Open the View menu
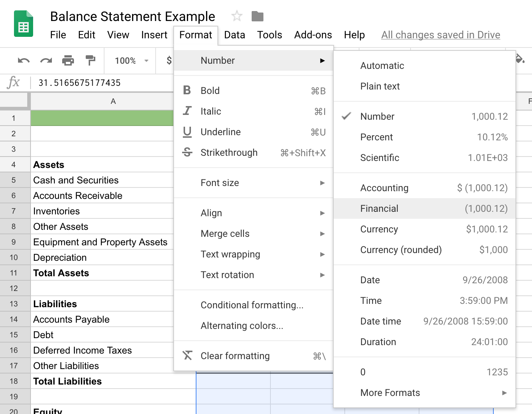The image size is (532, 414). click(x=118, y=35)
